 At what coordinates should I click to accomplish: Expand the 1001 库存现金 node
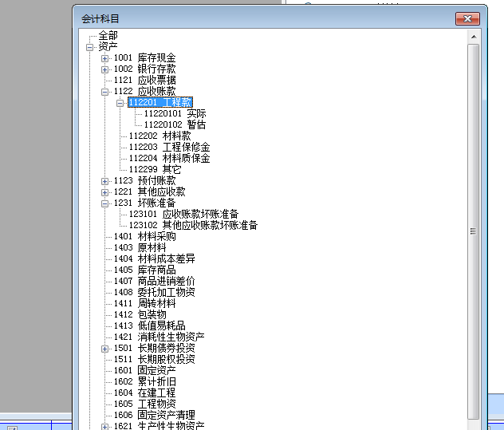104,58
